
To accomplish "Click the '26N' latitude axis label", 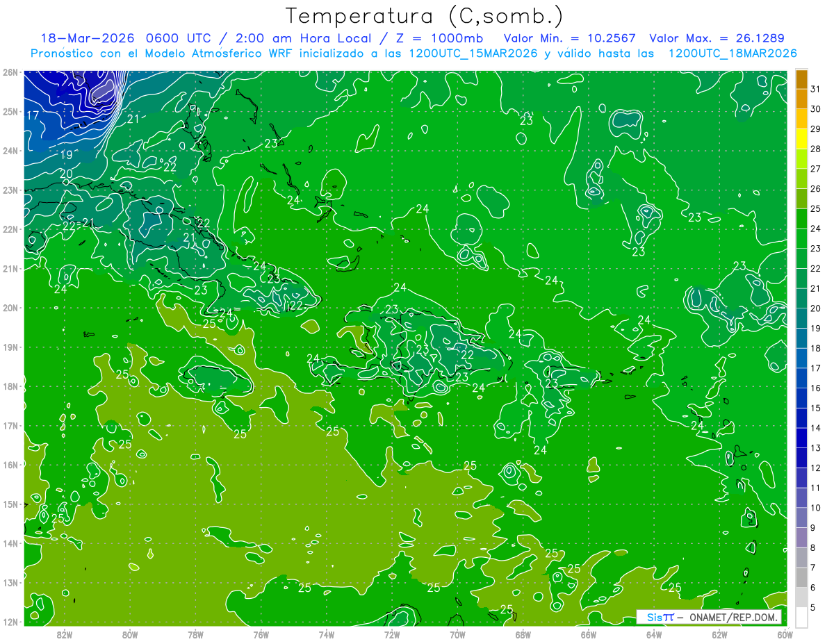I will point(10,72).
